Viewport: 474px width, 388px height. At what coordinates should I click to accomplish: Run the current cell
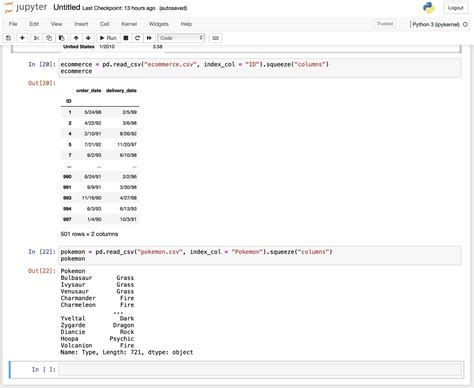tap(108, 38)
